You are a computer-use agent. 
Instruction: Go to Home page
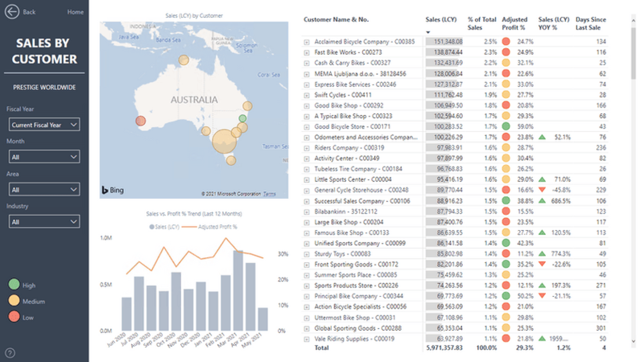click(x=75, y=12)
